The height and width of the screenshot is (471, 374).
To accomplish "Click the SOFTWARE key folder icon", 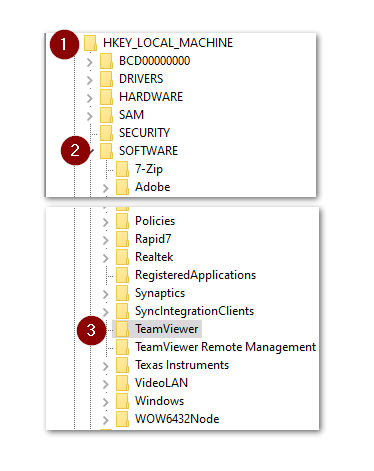I will point(106,151).
